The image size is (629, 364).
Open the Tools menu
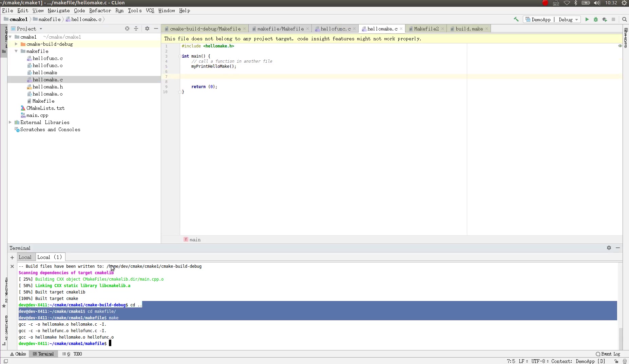tap(135, 11)
